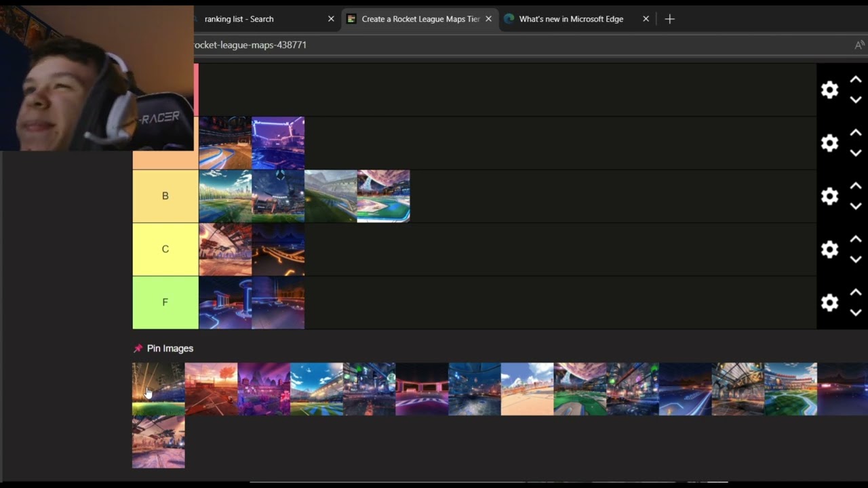The image size is (868, 488).
Task: Select the eighth unranked sandy sky map
Action: coord(528,389)
